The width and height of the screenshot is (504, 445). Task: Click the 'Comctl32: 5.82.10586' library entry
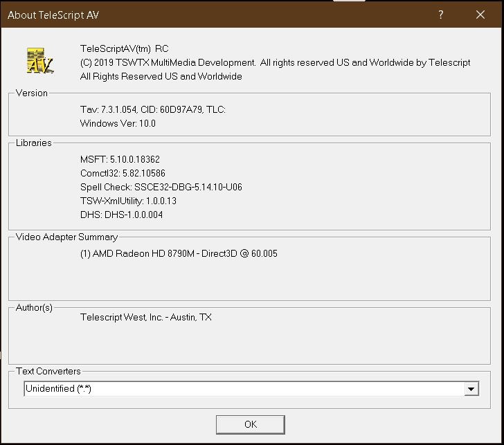[123, 173]
